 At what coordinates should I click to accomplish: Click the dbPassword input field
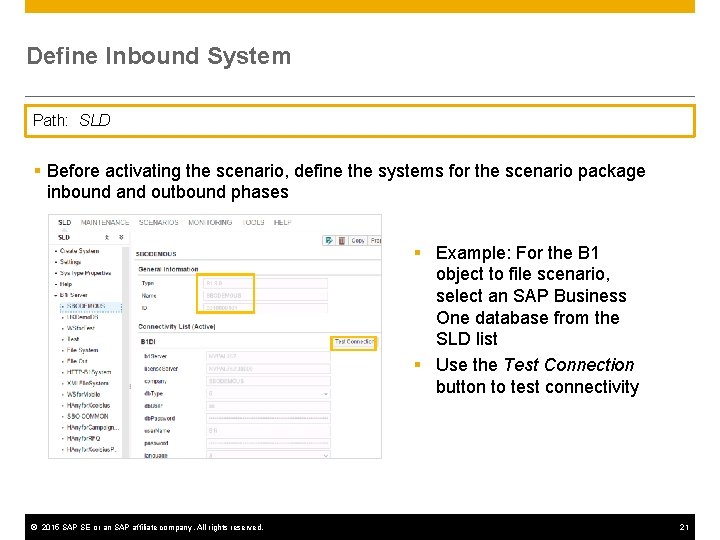tap(268, 418)
